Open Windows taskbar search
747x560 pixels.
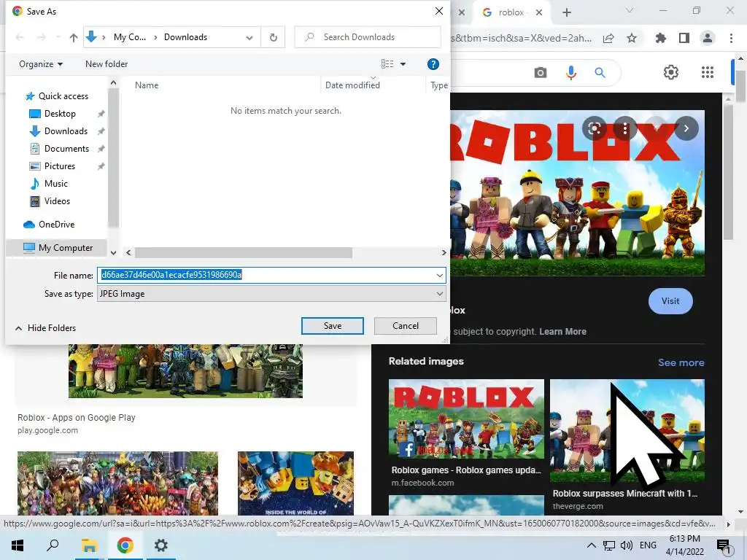(53, 545)
